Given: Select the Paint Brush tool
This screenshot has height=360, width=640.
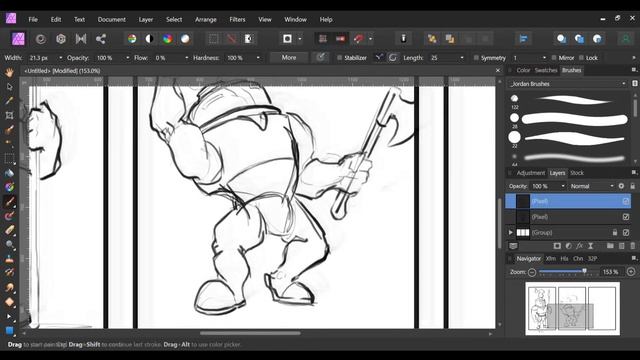Looking at the screenshot, I should tap(9, 202).
